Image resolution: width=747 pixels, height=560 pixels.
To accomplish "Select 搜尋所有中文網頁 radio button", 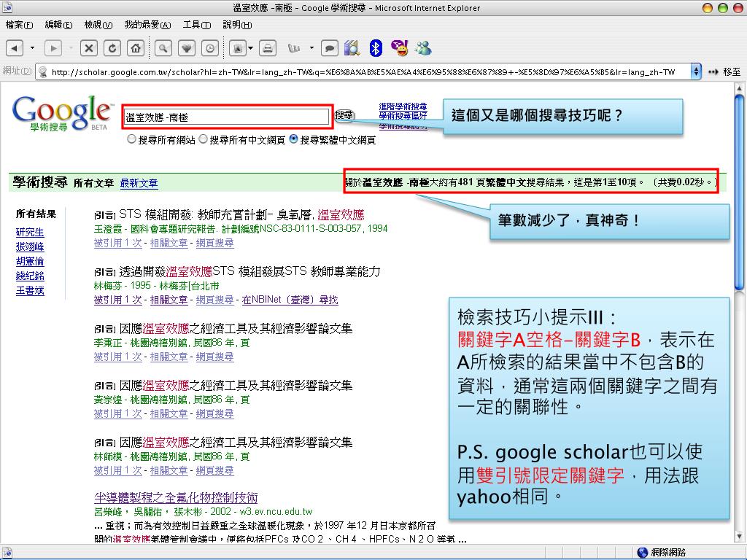I will [x=203, y=139].
